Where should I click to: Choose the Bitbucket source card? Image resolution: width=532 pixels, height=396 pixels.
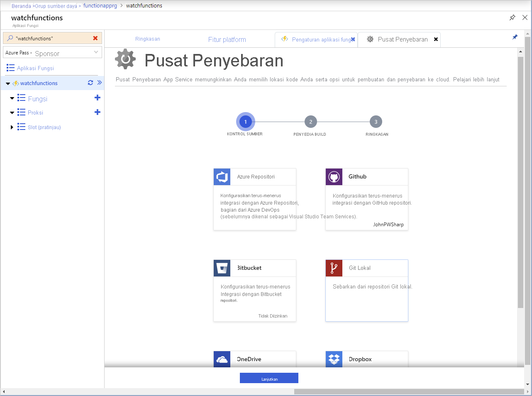pos(255,291)
